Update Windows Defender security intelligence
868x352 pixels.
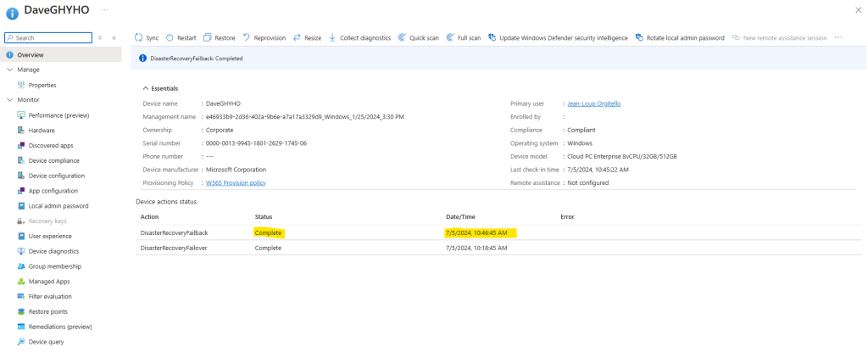pos(558,37)
